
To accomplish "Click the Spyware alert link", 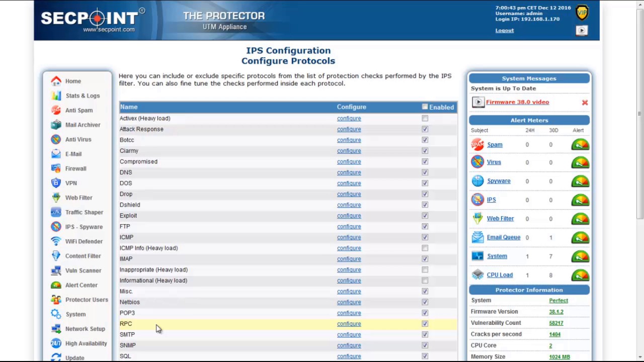I will click(499, 181).
